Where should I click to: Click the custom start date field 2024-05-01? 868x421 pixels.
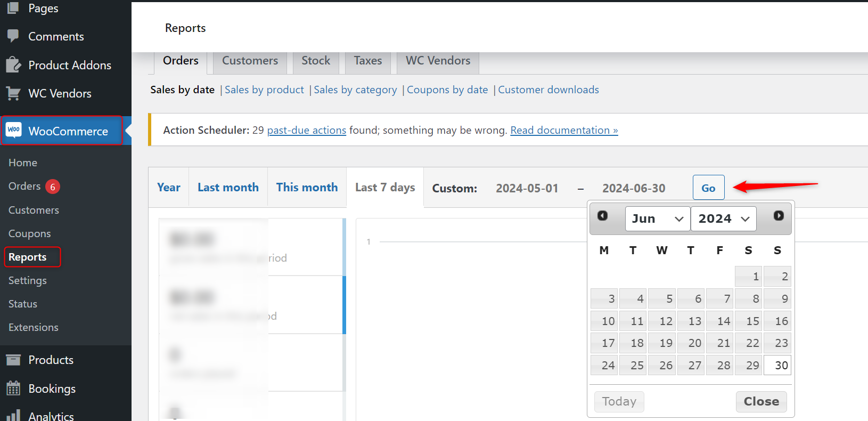(527, 188)
